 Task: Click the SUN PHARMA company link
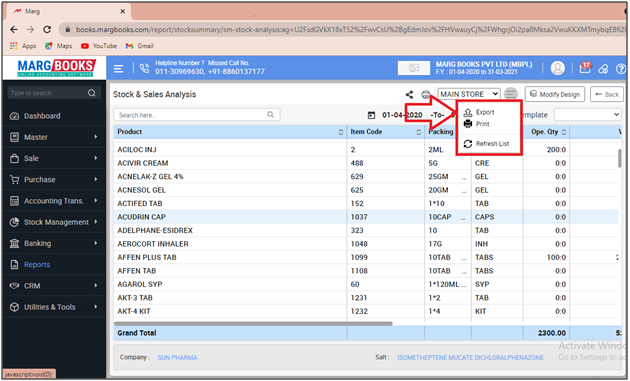tap(177, 358)
